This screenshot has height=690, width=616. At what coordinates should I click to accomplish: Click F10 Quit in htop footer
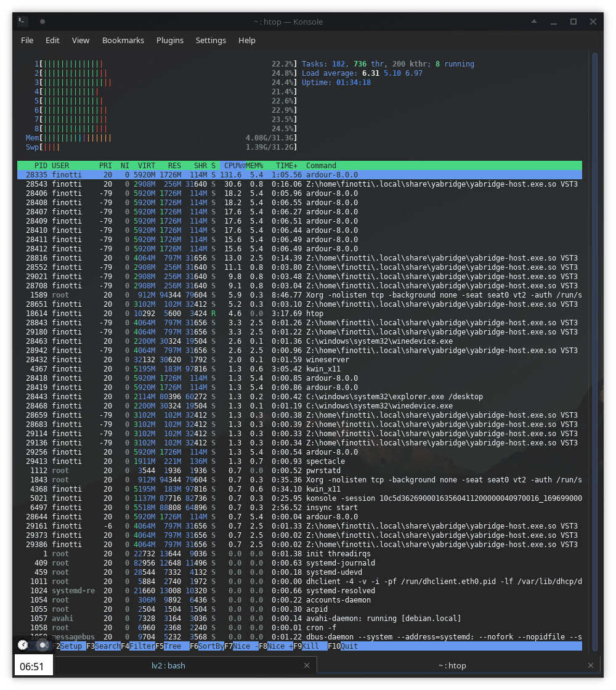click(349, 646)
